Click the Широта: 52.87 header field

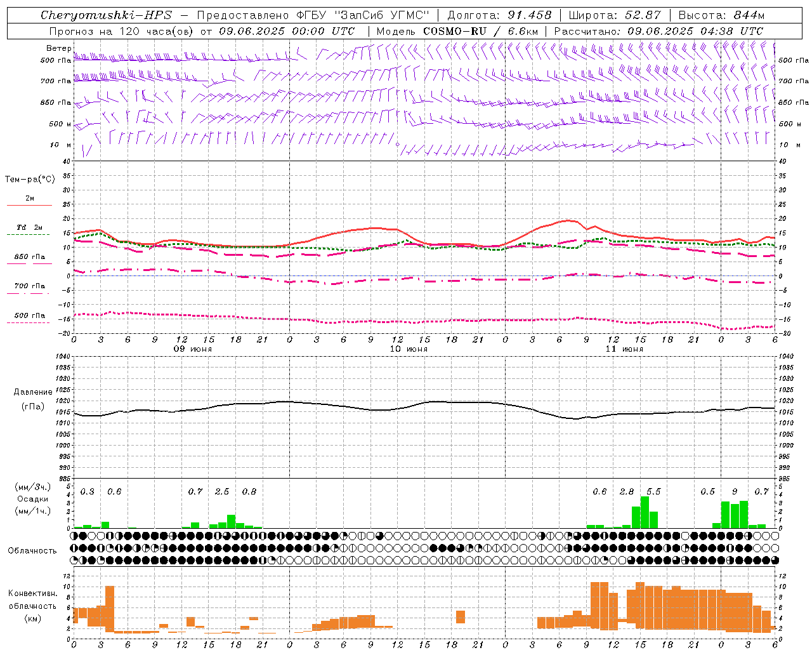point(614,15)
